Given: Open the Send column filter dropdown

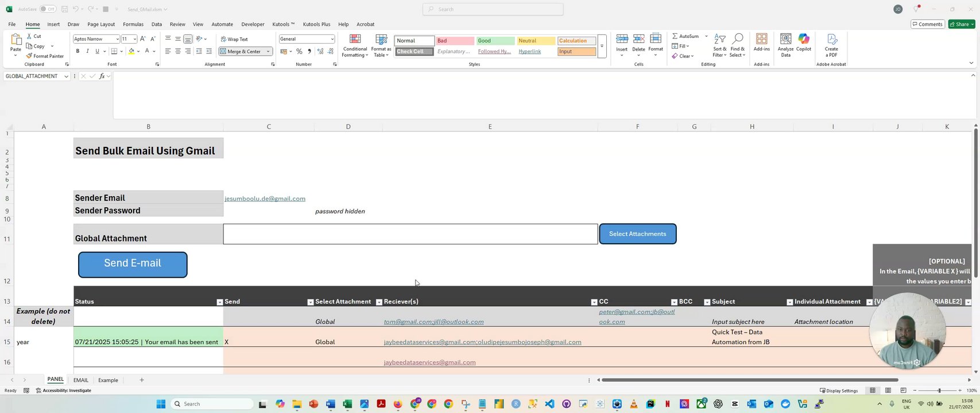Looking at the screenshot, I should (x=311, y=302).
